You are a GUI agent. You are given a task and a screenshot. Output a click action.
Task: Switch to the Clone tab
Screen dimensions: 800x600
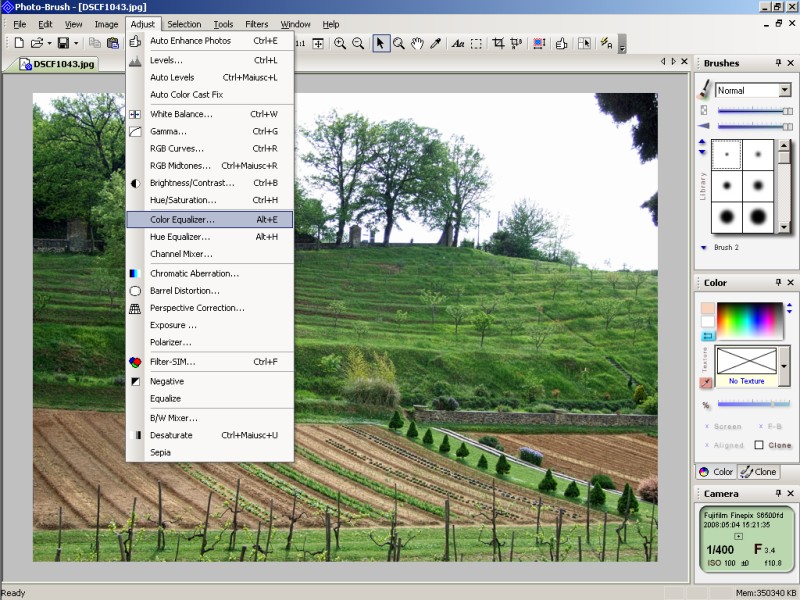759,472
